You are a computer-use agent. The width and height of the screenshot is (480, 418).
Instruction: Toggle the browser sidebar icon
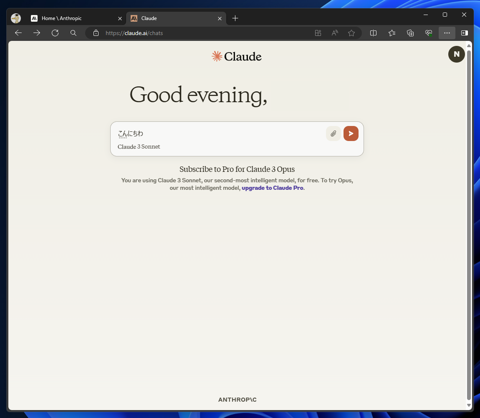tap(464, 33)
